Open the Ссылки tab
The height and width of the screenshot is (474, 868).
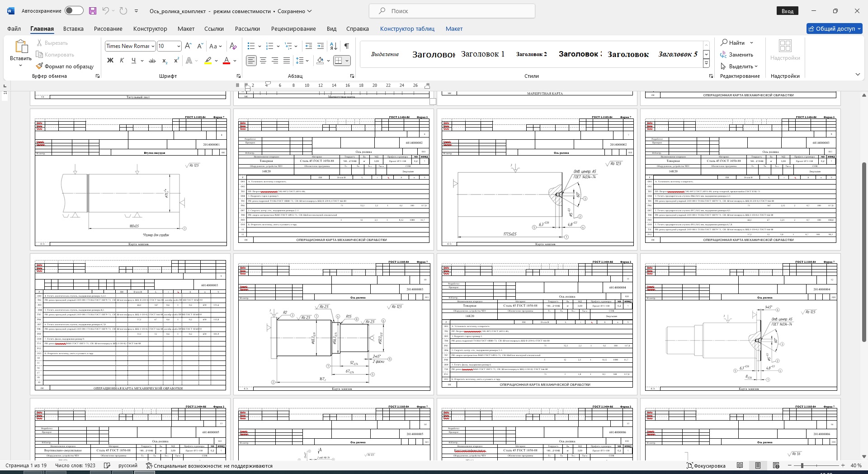coord(214,28)
